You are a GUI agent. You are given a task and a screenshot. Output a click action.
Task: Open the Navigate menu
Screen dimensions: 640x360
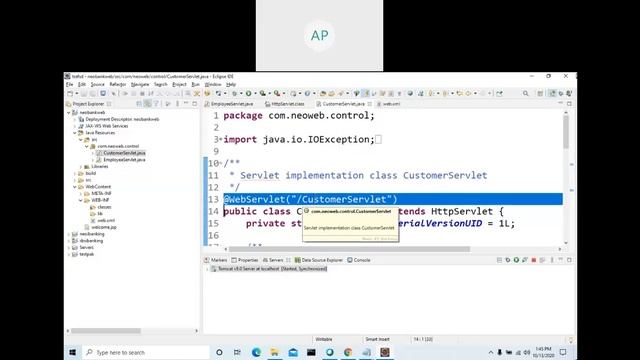(140, 84)
